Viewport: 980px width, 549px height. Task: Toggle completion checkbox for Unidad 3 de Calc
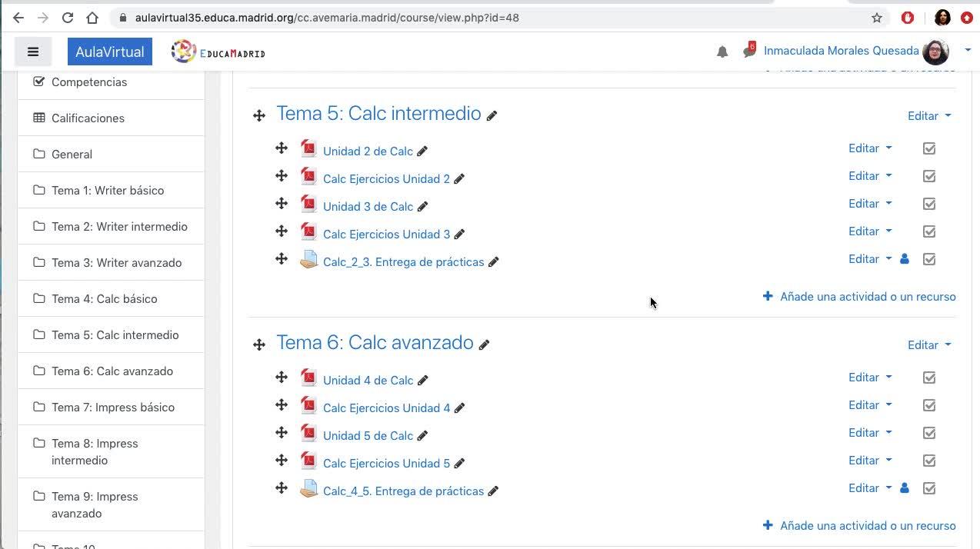point(929,204)
